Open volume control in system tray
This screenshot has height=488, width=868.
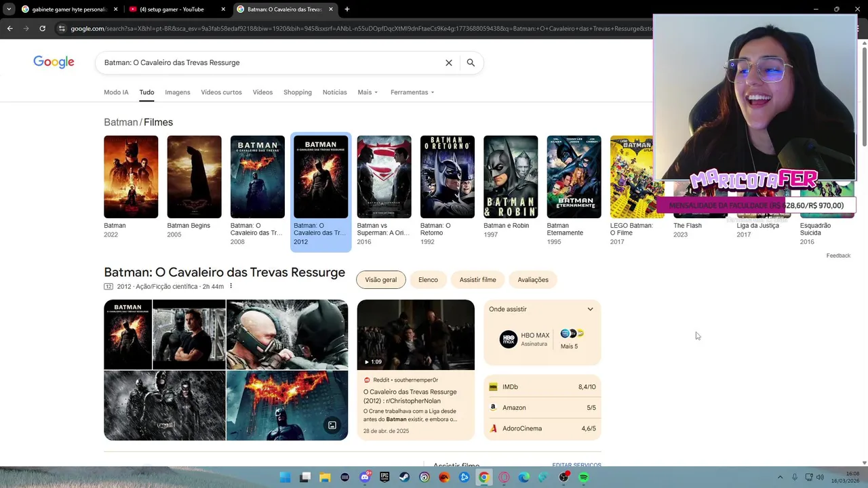pyautogui.click(x=821, y=477)
